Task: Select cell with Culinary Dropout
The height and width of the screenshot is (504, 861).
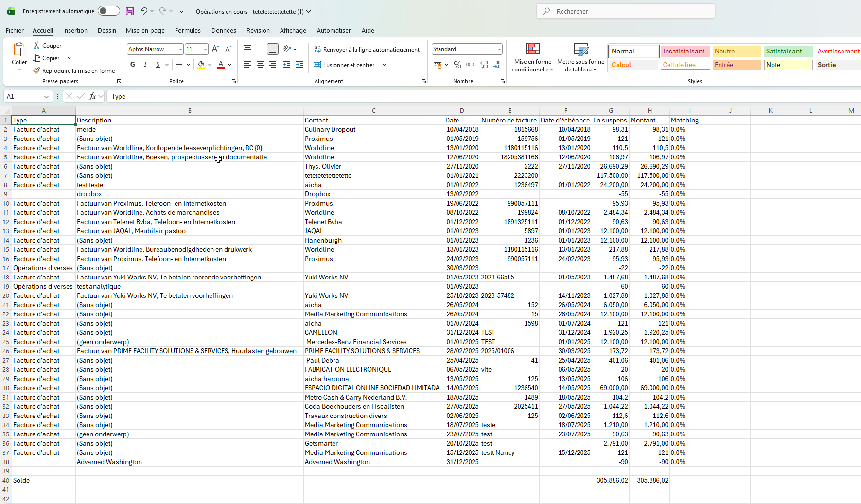Action: [373, 130]
